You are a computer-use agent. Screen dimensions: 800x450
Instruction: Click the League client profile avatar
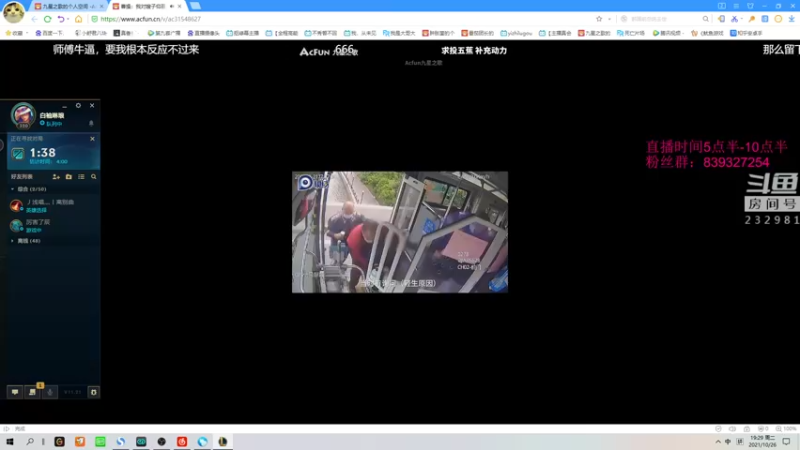[x=23, y=115]
